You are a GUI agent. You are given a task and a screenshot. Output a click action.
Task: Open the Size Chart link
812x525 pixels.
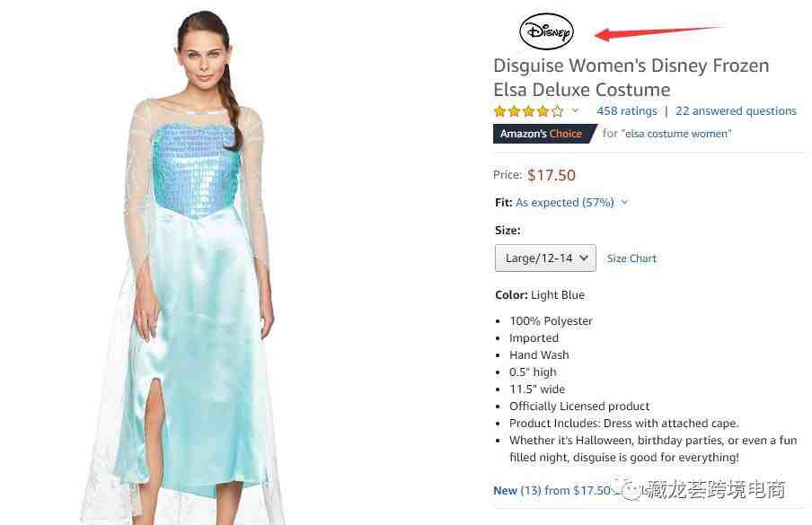click(x=631, y=258)
